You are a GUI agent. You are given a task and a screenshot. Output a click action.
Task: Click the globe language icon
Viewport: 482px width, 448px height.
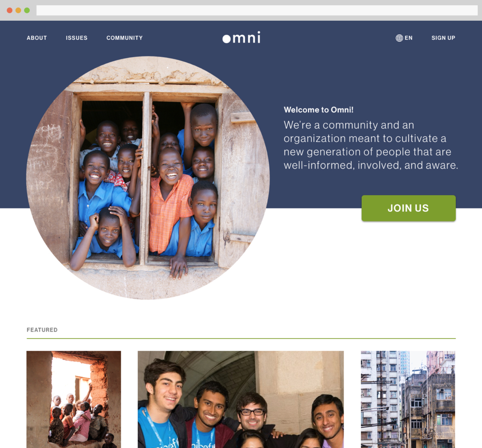click(x=399, y=38)
